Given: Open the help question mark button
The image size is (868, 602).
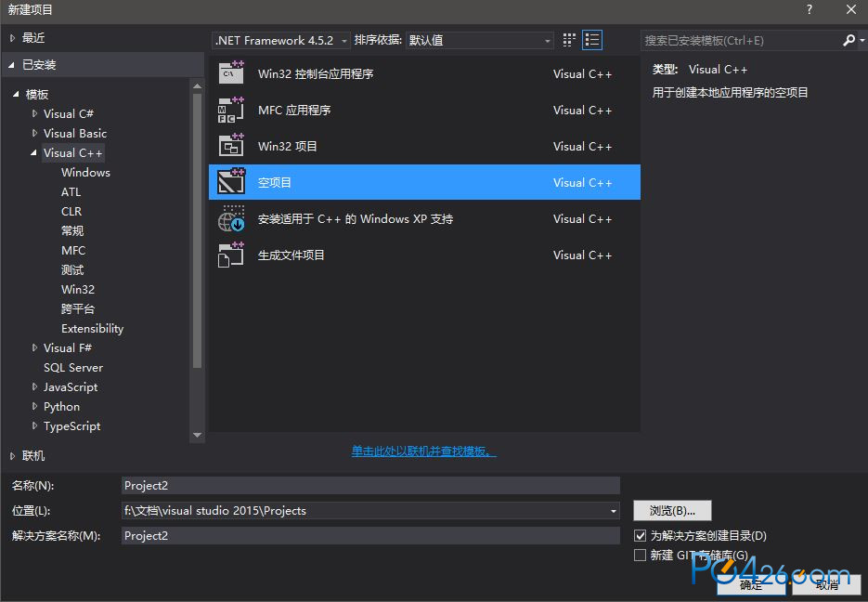Looking at the screenshot, I should tap(810, 9).
